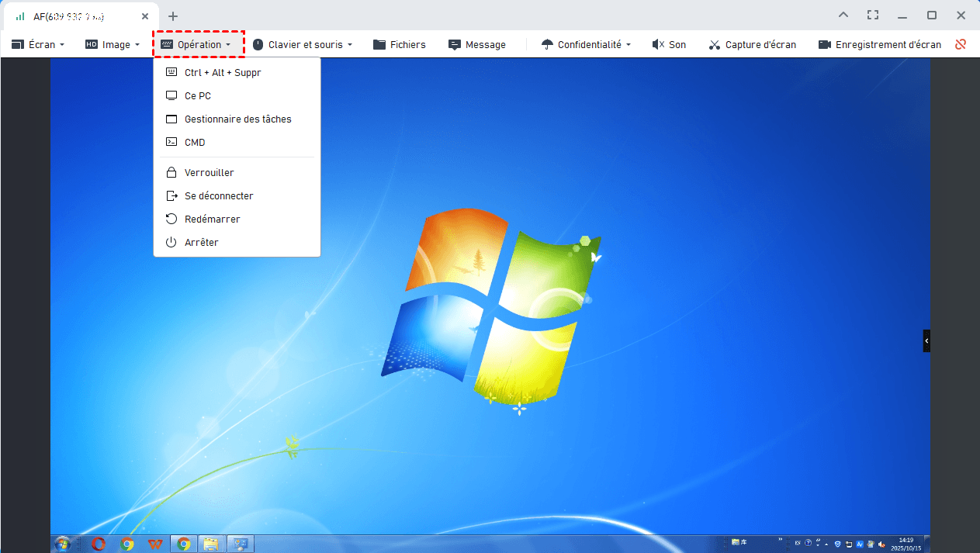Take a screenshot with Capture d'écran

(752, 45)
